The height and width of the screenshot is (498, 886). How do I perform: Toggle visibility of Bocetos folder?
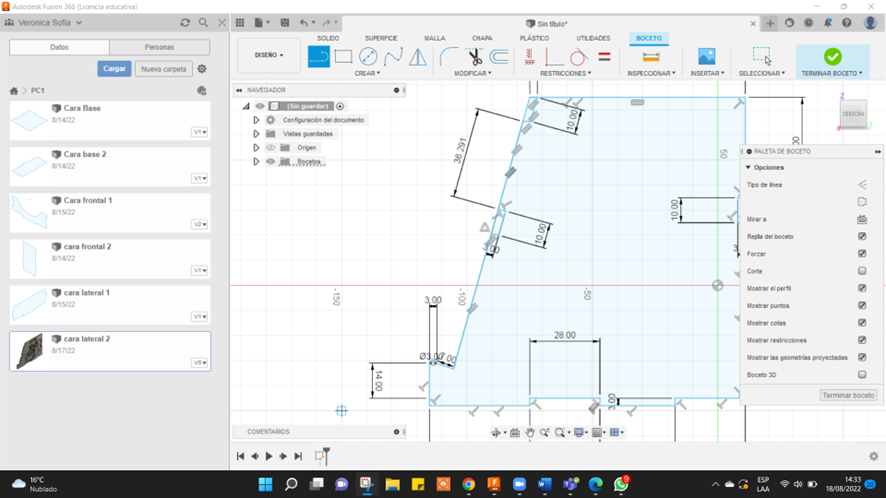click(x=271, y=162)
